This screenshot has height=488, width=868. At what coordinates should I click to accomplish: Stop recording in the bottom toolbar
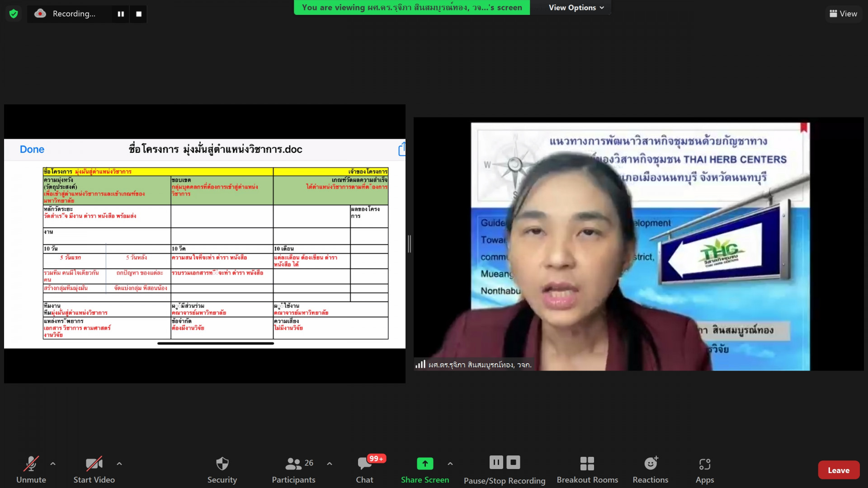(x=513, y=462)
